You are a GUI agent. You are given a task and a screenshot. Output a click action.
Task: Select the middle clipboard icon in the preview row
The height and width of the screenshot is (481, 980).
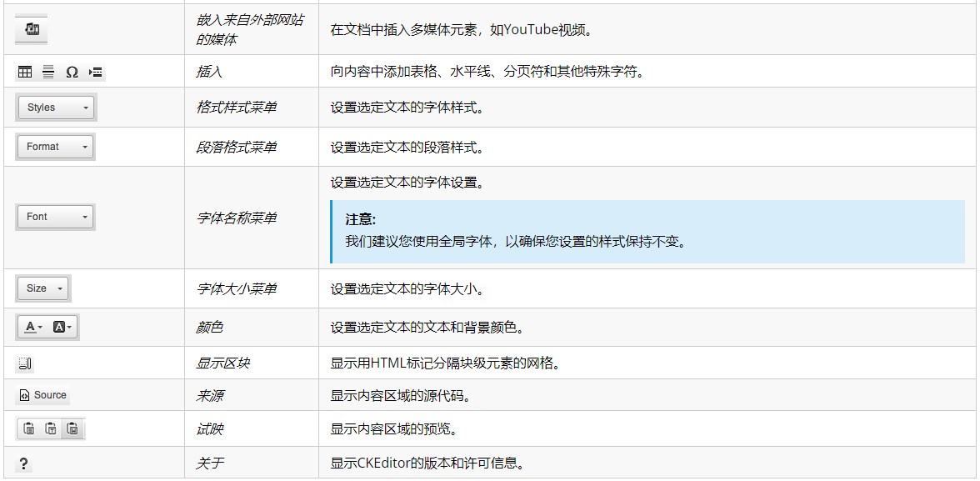point(50,428)
